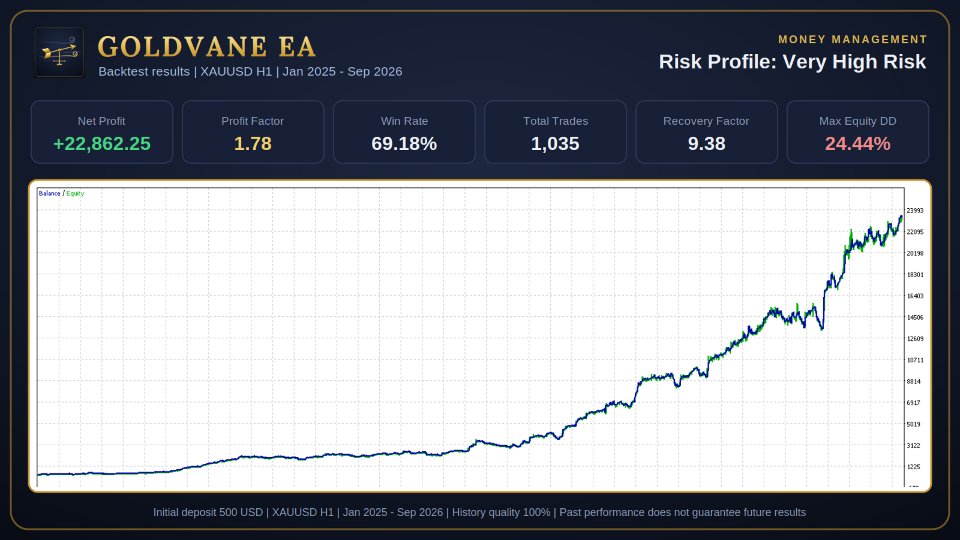Click the +22,862.25 net profit value

102,144
